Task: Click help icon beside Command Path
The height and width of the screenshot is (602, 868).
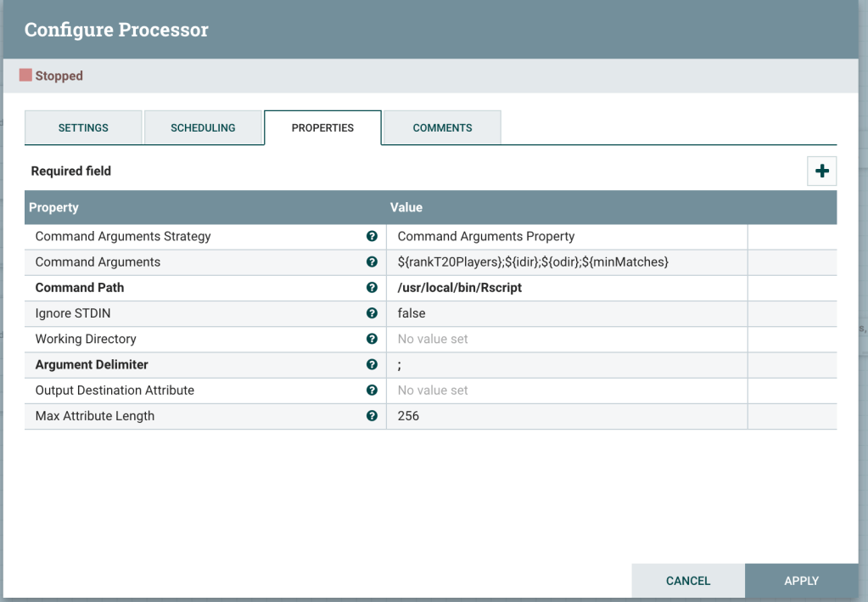Action: point(372,288)
